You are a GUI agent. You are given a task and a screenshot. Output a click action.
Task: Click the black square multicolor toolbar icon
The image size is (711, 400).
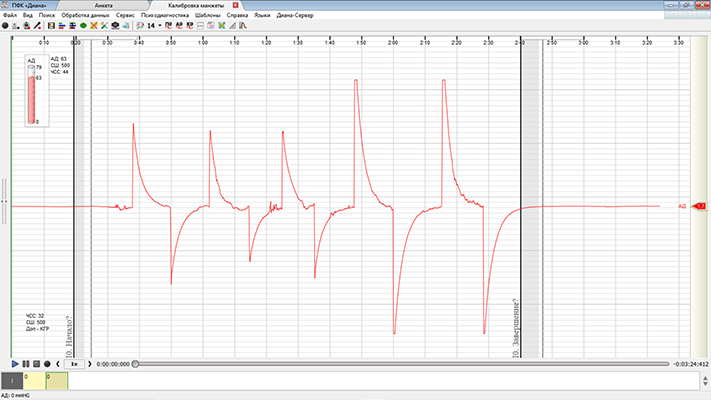click(51, 26)
